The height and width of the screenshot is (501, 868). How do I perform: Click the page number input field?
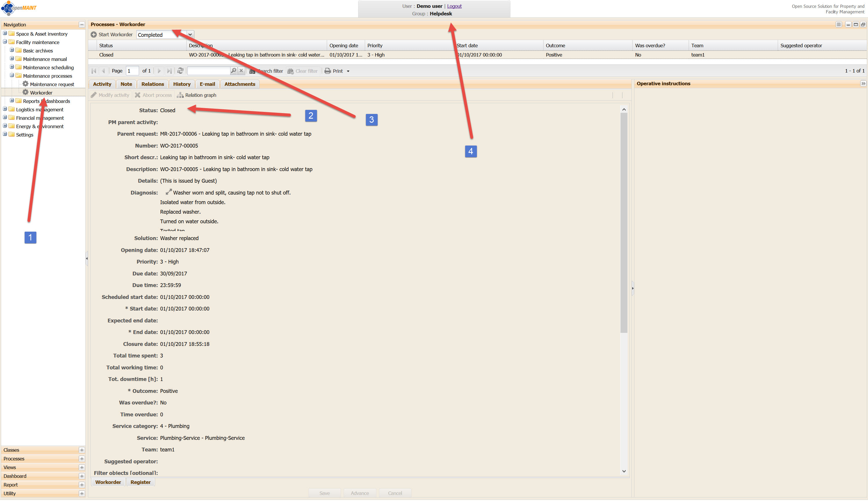(132, 71)
